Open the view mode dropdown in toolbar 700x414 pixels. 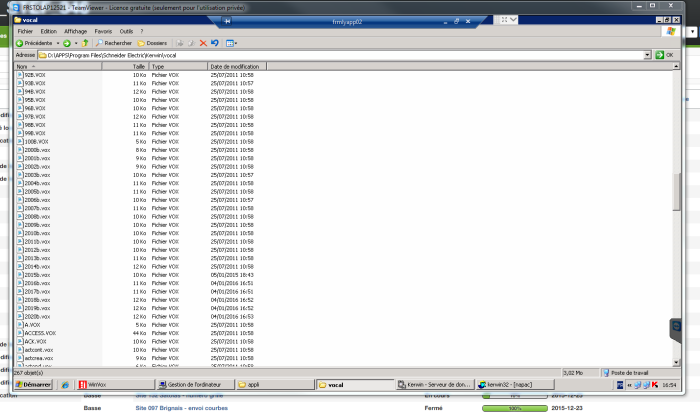tap(231, 43)
